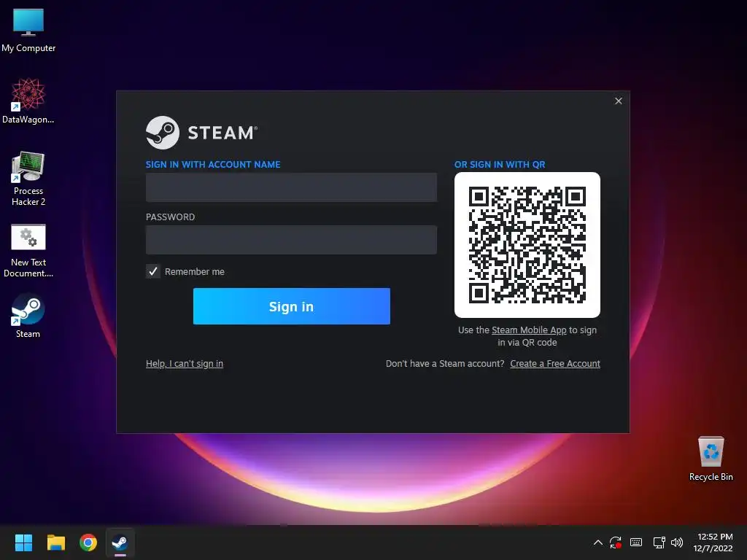Click the Password input field

[291, 239]
